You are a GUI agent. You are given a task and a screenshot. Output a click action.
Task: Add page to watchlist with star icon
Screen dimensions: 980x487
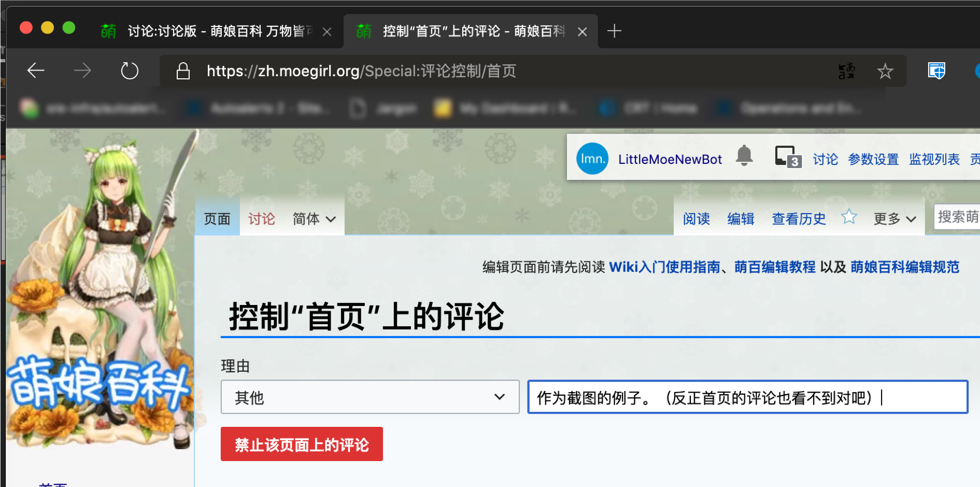click(x=849, y=217)
